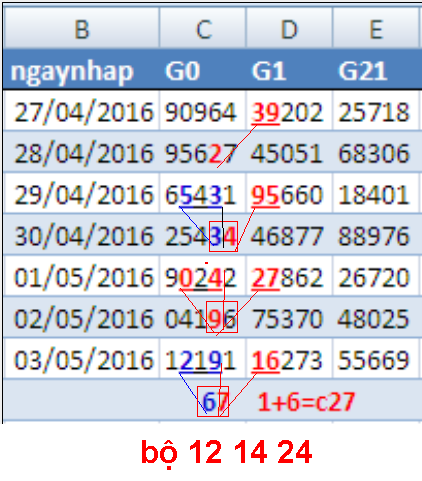Select column B header

81,28
